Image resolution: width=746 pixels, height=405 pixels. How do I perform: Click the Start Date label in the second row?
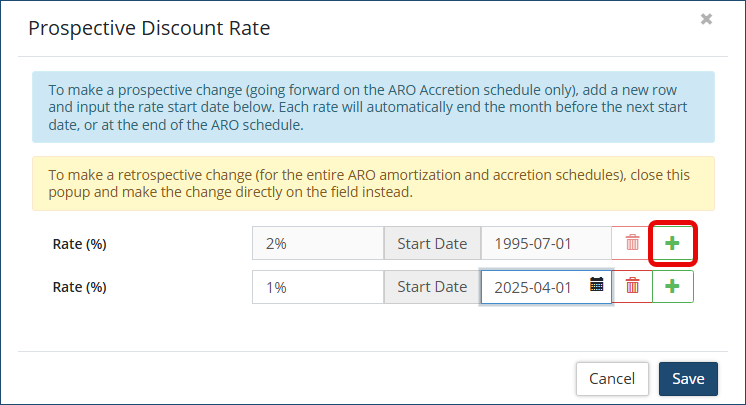pos(432,287)
